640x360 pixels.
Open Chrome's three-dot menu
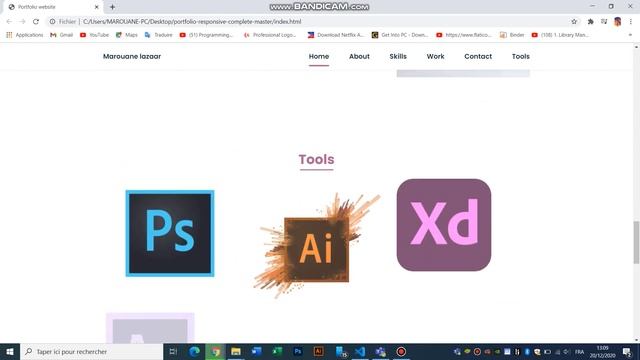point(631,22)
